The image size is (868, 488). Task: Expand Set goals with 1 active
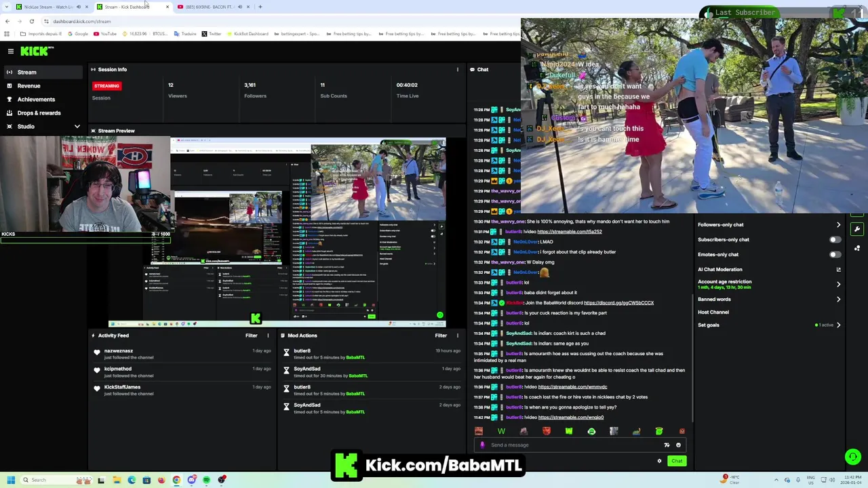click(838, 325)
